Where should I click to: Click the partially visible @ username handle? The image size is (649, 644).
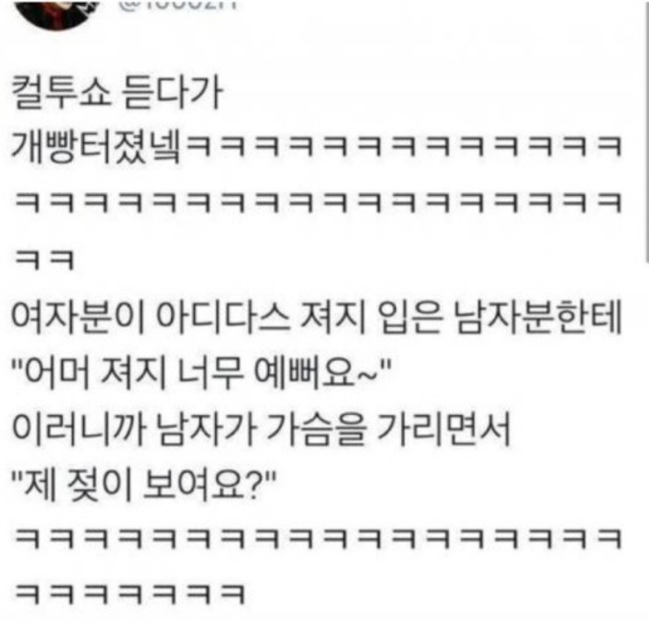179,4
